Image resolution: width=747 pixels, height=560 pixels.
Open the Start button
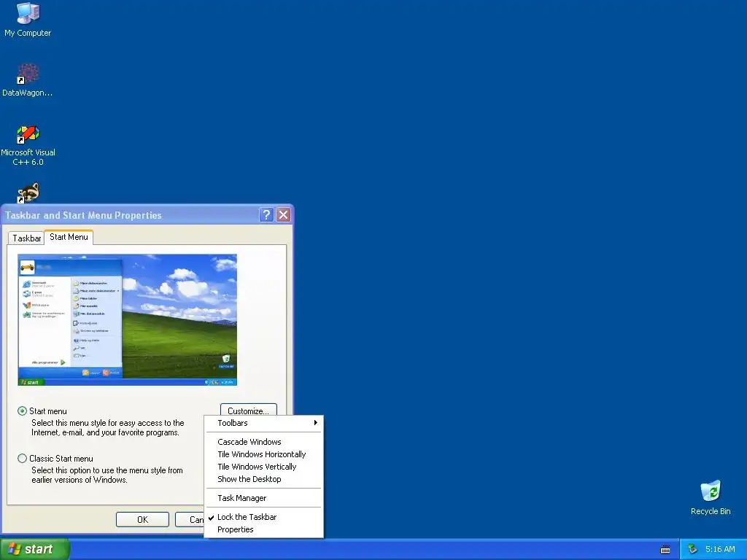35,549
